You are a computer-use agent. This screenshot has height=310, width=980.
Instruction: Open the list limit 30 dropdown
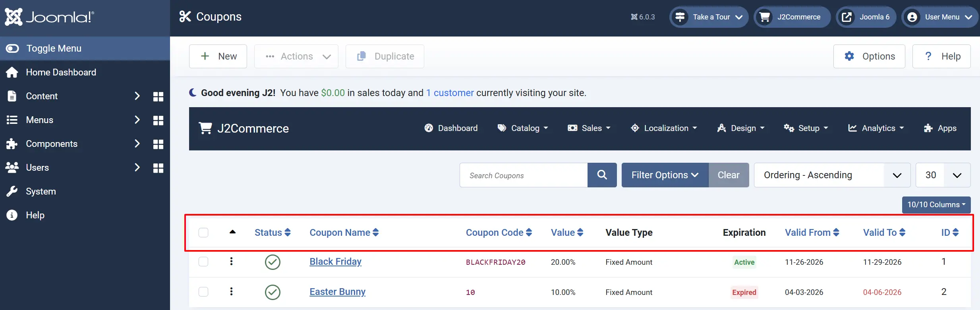coord(943,175)
